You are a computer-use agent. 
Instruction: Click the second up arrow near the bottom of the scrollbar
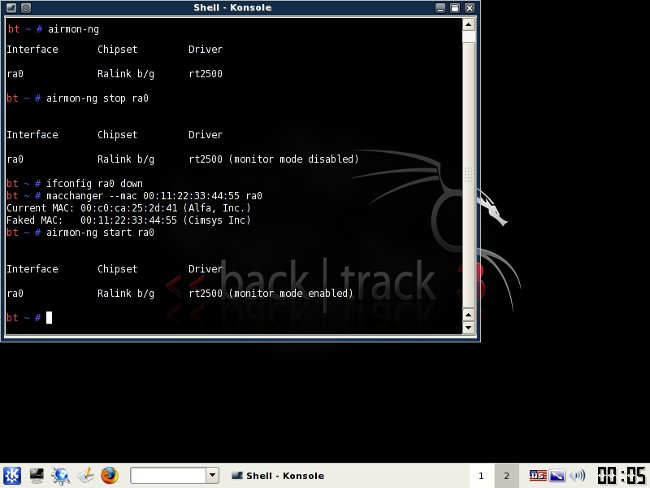pyautogui.click(x=468, y=315)
